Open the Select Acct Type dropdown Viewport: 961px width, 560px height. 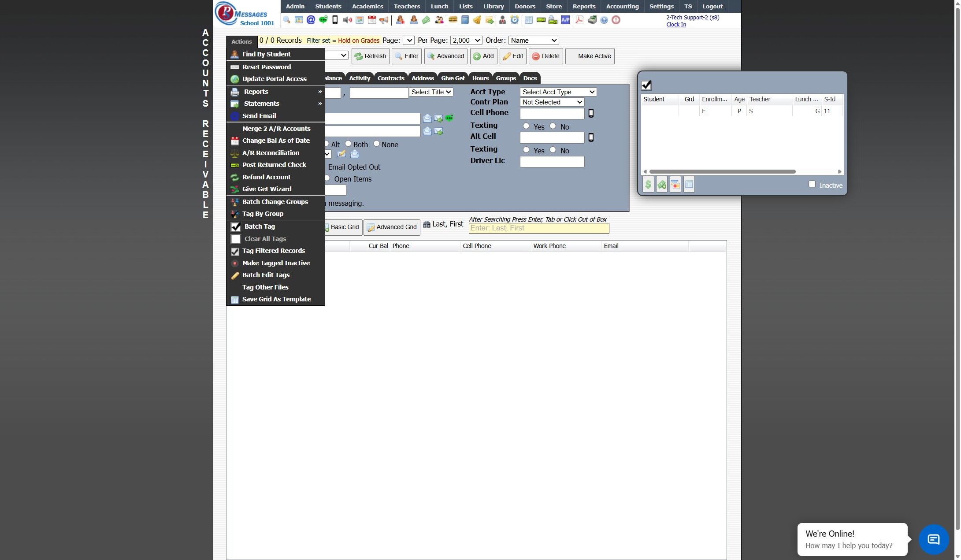click(558, 92)
